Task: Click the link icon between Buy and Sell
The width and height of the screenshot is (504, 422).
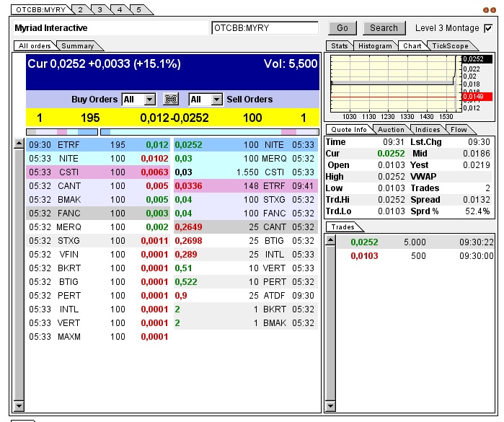Action: click(x=171, y=100)
